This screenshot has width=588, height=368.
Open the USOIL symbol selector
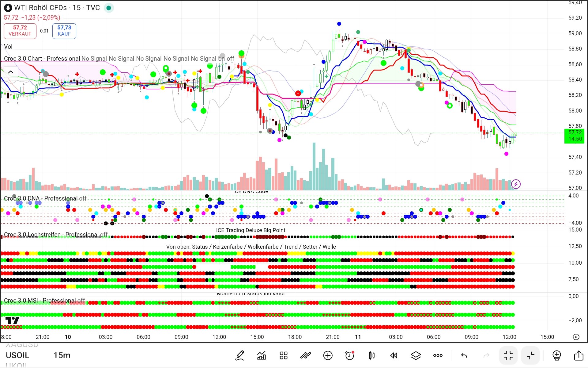point(17,355)
